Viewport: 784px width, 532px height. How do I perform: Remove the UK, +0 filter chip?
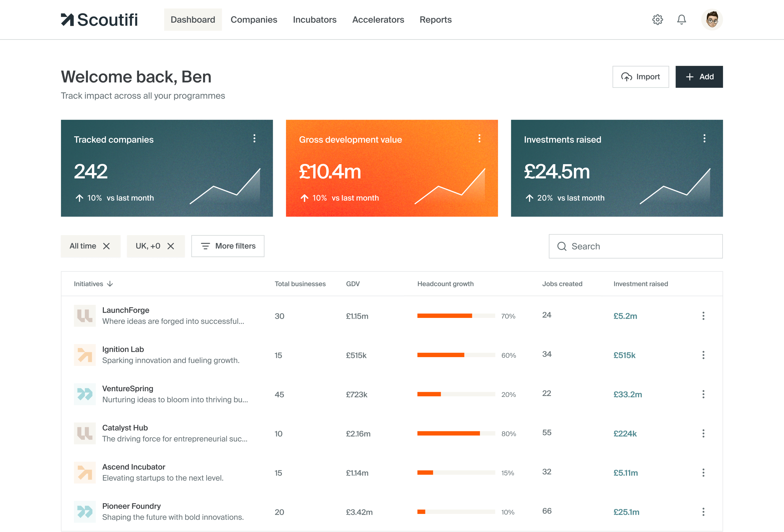171,246
